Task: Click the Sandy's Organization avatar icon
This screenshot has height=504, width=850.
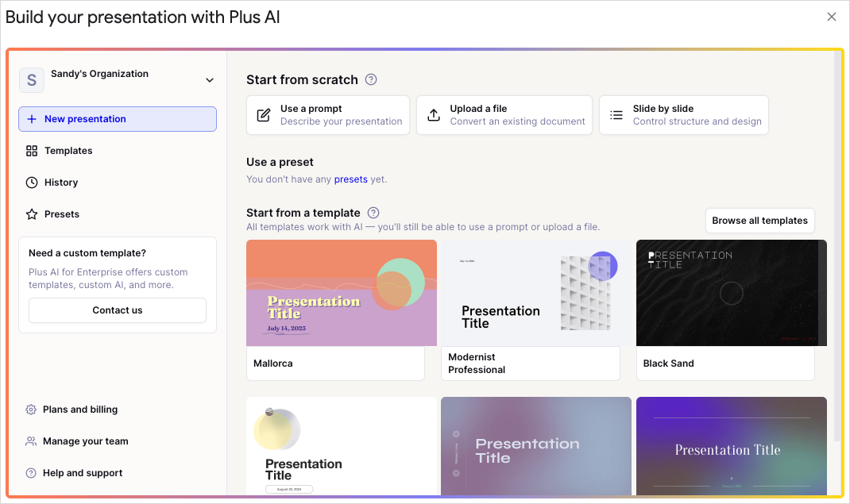Action: click(32, 80)
